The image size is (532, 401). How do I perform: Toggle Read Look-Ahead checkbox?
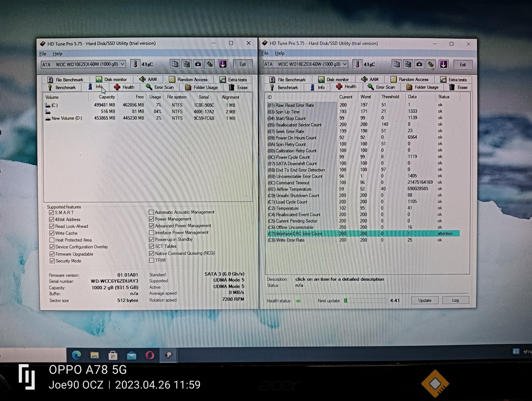[52, 226]
